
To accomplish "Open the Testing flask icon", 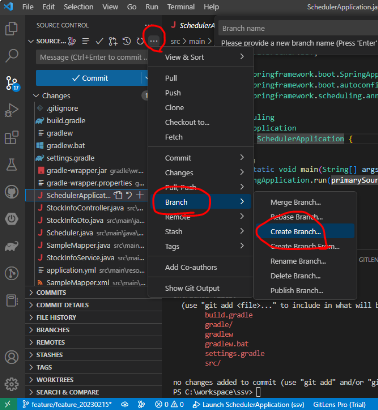I will click(12, 165).
